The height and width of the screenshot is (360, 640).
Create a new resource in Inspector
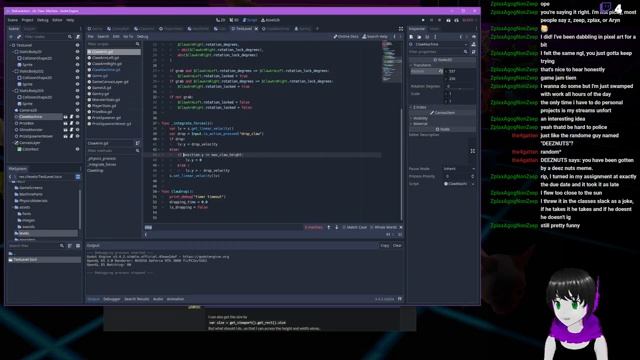coord(411,37)
